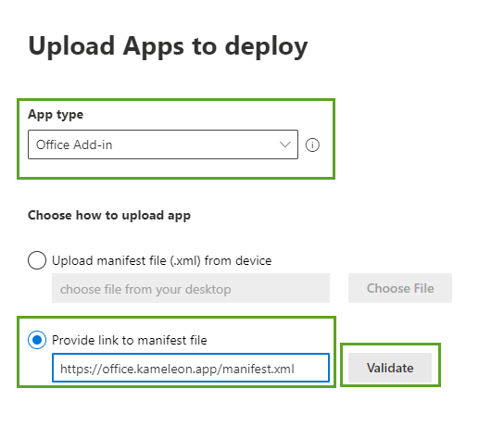Viewport: 504px width, 439px height.
Task: Focus the manifest URL input field
Action: pos(191,368)
